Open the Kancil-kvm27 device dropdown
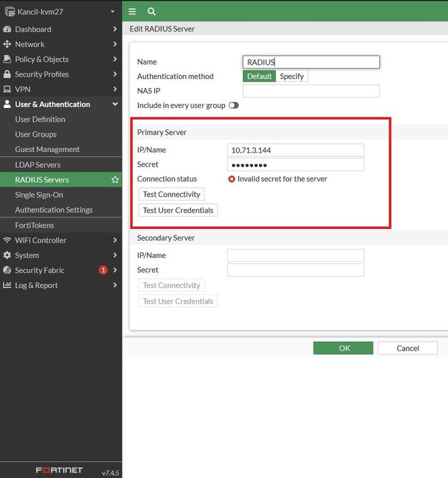 (x=112, y=12)
